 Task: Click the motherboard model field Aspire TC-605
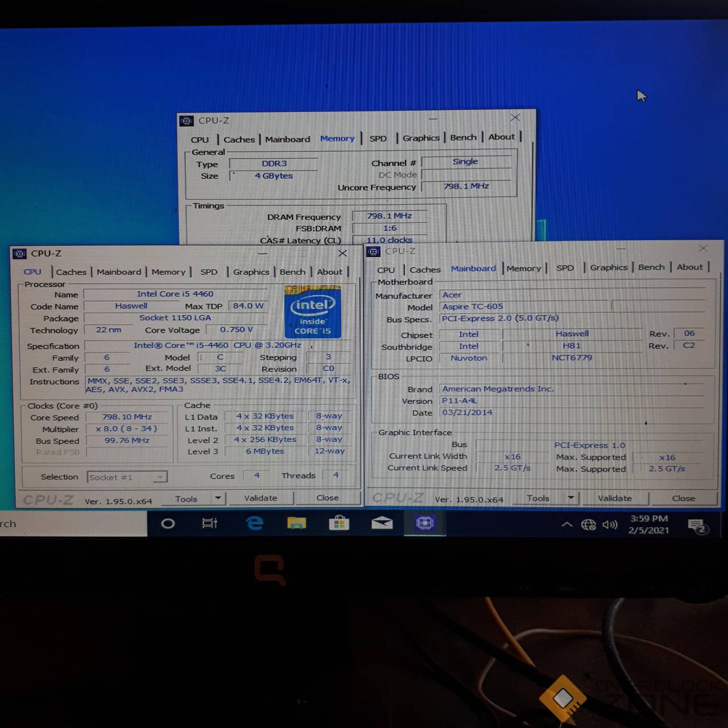tap(526, 307)
